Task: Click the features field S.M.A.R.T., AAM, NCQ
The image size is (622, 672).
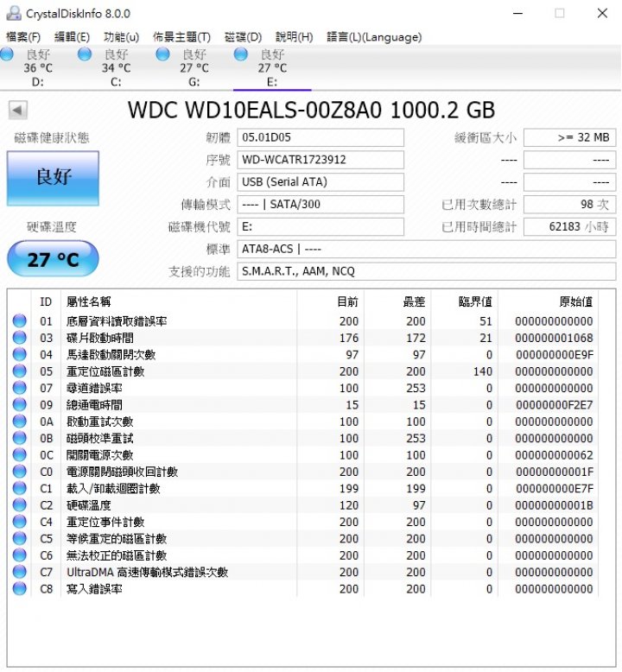Action: [x=427, y=271]
